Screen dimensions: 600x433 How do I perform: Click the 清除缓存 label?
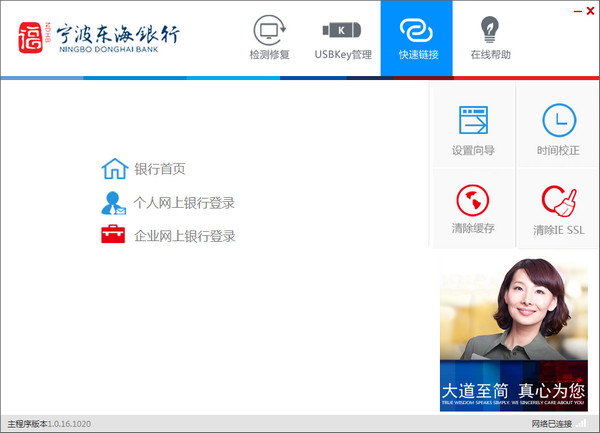click(x=473, y=228)
